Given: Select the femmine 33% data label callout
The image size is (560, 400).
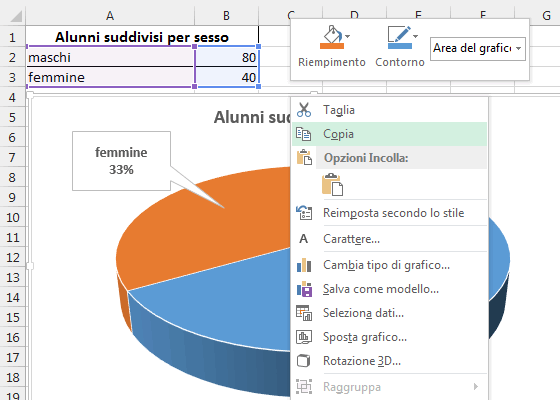Looking at the screenshot, I should pos(121,161).
